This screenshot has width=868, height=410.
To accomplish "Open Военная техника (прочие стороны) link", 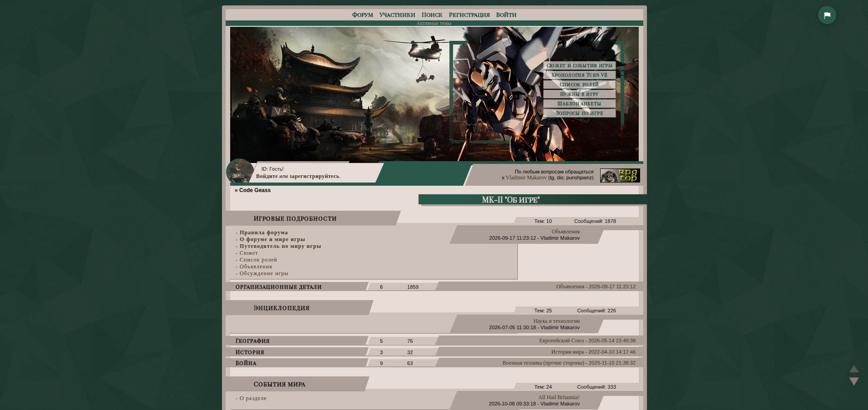I will tap(543, 363).
